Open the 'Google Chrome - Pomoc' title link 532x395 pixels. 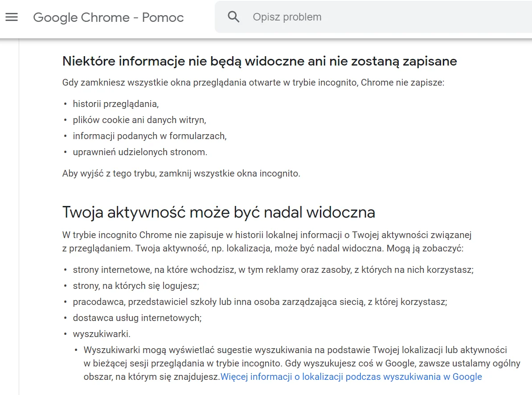(x=108, y=17)
